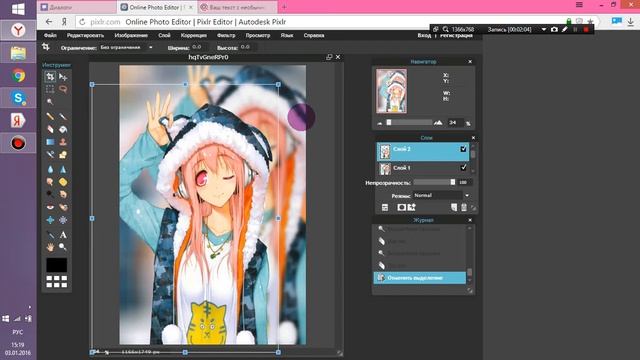
Task: Open the Редактировать menu
Action: 85,36
